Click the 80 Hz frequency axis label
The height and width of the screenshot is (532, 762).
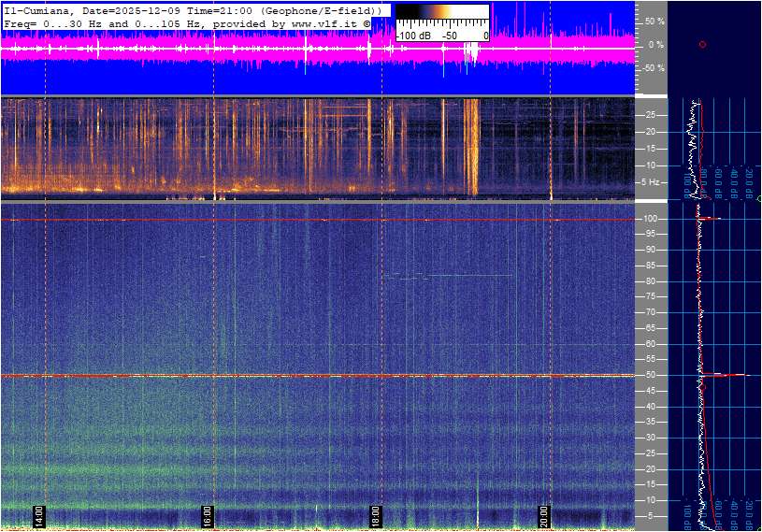tap(650, 281)
